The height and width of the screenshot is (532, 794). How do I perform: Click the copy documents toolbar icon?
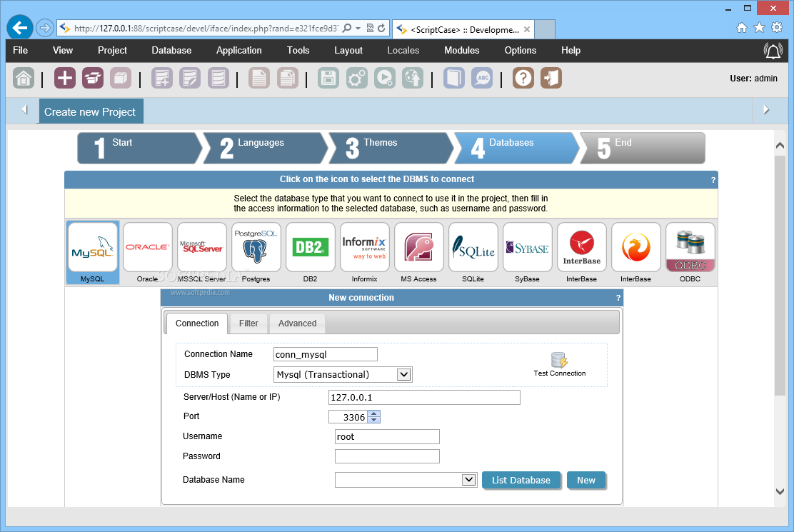point(288,79)
